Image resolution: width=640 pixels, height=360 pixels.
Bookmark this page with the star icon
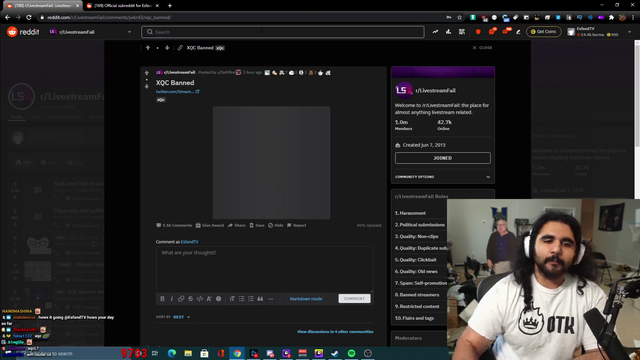(460, 18)
